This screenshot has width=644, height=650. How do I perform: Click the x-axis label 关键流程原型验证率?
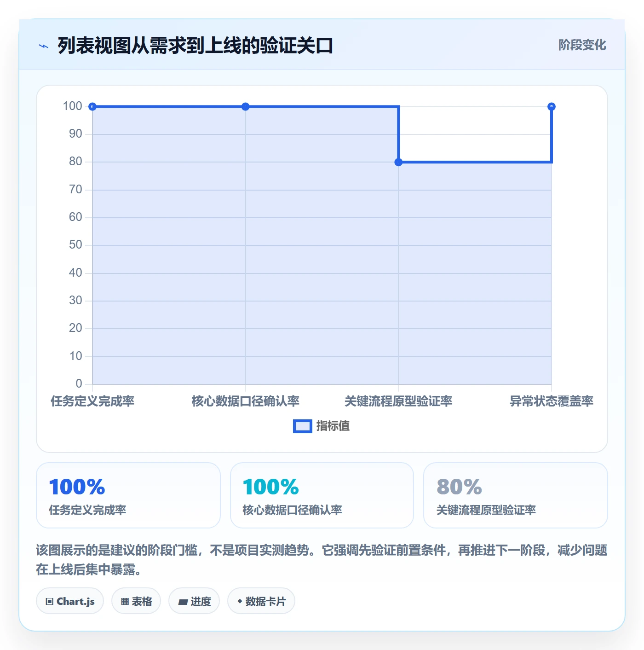click(x=398, y=401)
